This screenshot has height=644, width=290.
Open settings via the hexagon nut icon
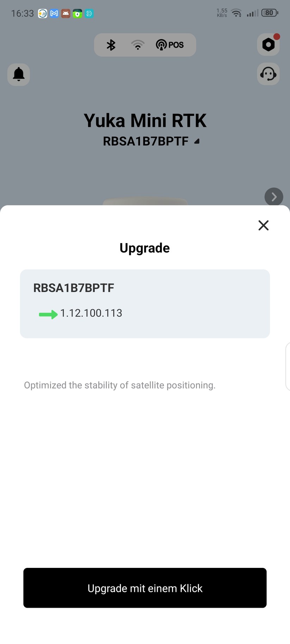tap(269, 44)
